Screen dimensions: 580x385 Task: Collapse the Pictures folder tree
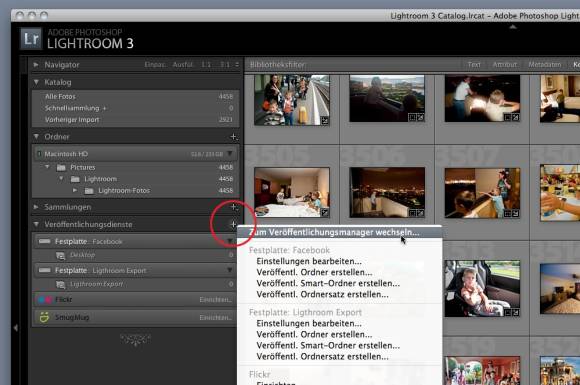click(47, 167)
